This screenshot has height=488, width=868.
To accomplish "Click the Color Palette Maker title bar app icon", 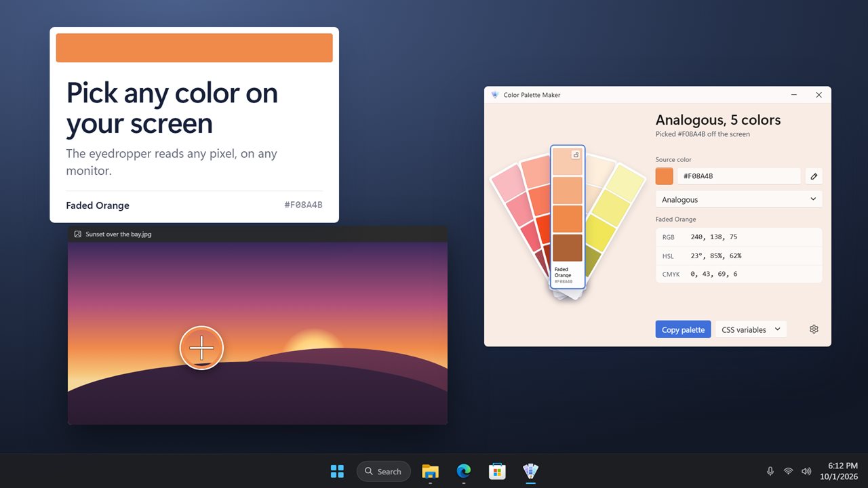I will (x=495, y=95).
